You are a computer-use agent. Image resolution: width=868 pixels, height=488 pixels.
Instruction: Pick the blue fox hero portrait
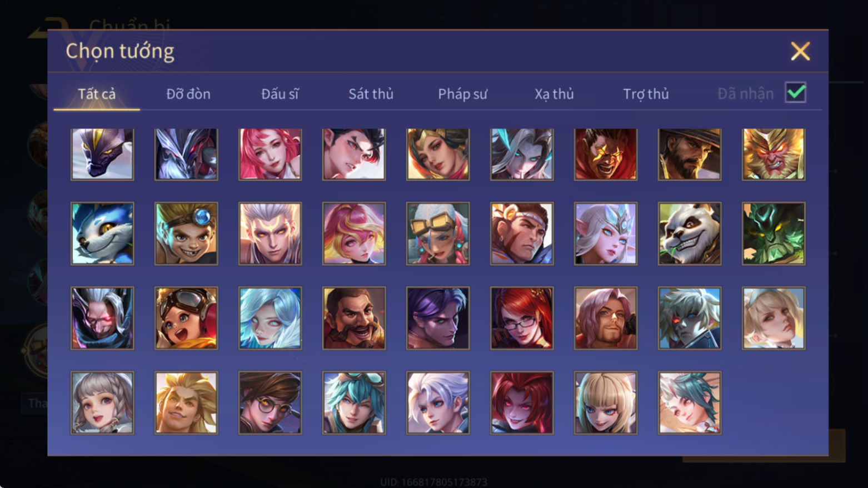(102, 233)
